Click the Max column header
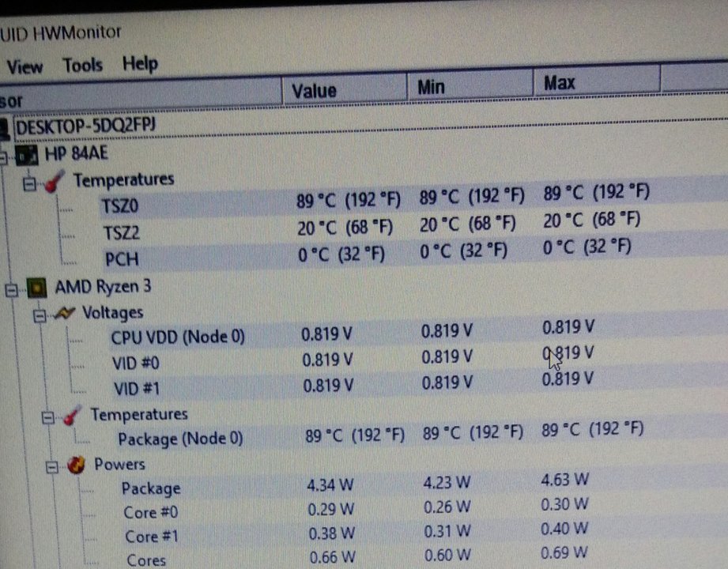This screenshot has height=569, width=728. pos(597,82)
